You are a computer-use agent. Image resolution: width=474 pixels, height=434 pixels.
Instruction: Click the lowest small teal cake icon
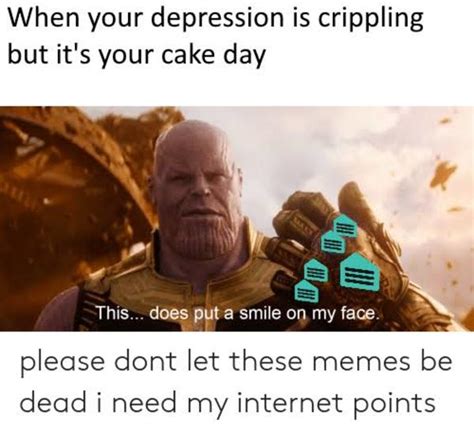pos(306,291)
